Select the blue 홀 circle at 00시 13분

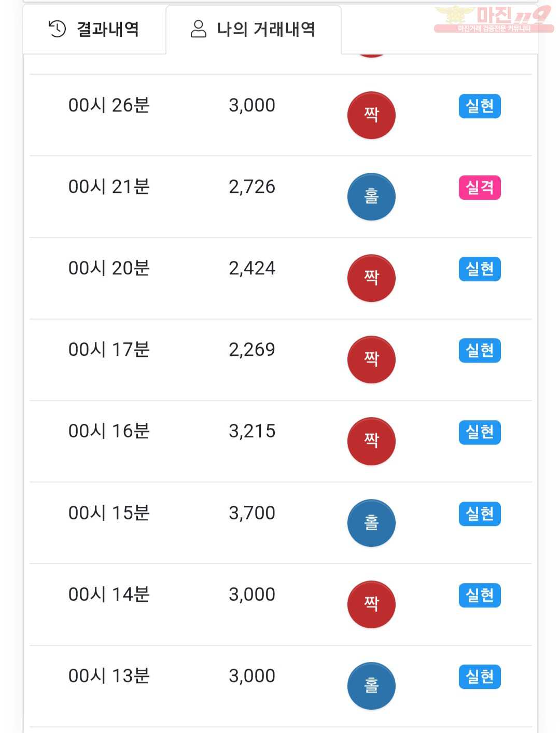[371, 686]
